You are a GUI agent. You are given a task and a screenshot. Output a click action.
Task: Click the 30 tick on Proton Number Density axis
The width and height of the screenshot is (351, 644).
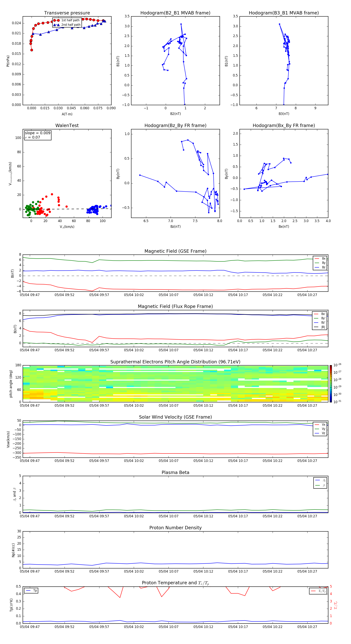click(x=19, y=531)
